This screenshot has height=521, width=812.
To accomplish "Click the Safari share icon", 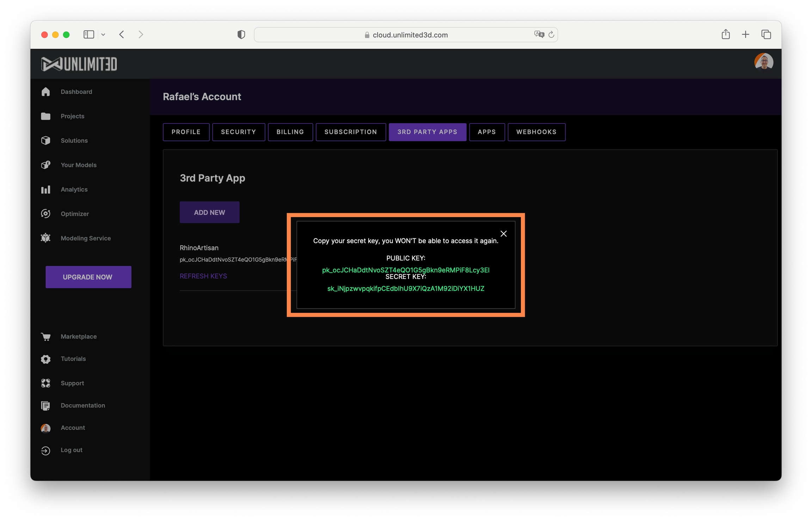I will click(725, 34).
